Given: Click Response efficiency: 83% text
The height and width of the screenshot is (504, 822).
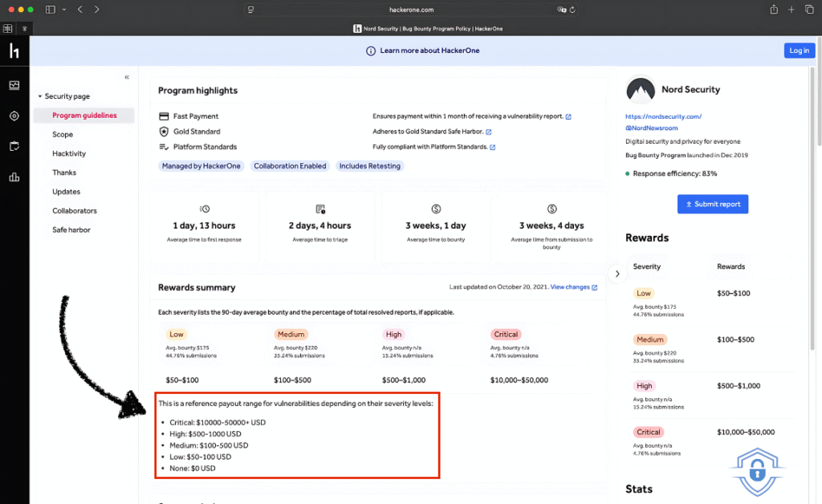Looking at the screenshot, I should pos(674,174).
